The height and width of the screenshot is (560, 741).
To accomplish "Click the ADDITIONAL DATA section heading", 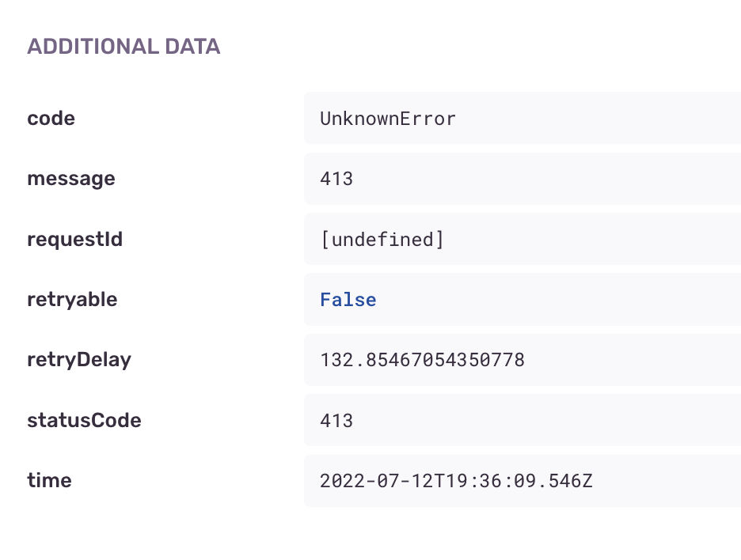I will coord(123,46).
